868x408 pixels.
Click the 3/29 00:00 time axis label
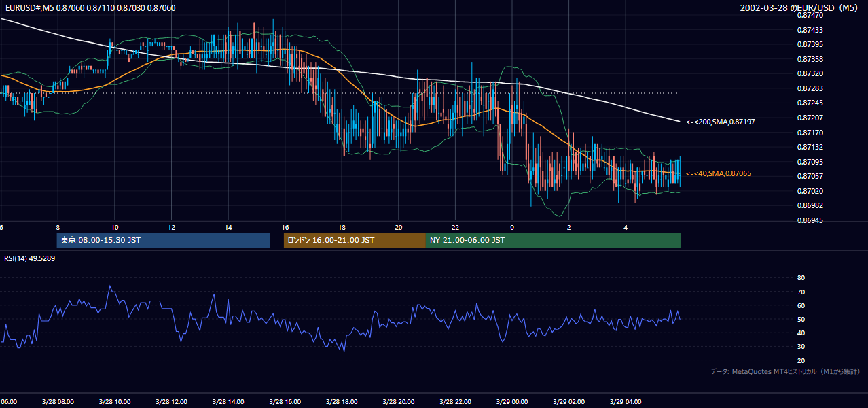[512, 402]
